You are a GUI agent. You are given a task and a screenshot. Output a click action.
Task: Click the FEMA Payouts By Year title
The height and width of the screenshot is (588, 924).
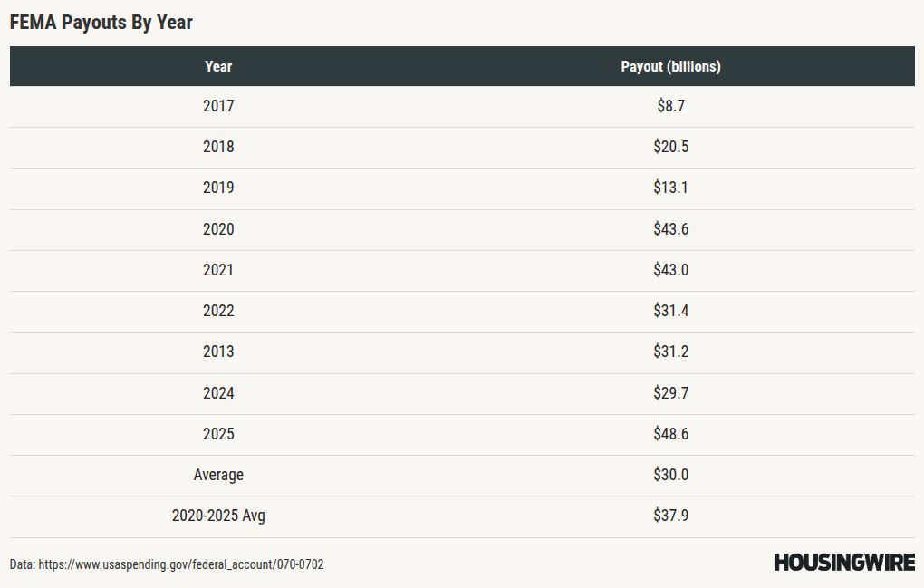tap(101, 23)
